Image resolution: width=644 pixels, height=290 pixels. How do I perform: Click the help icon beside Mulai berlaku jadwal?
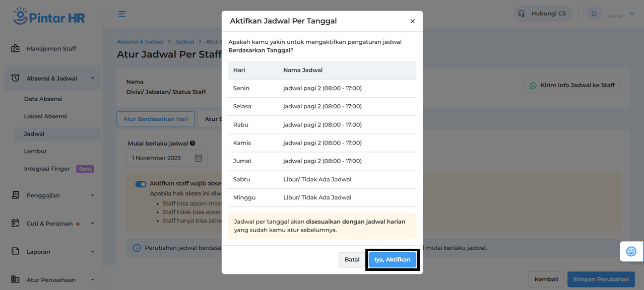click(x=193, y=143)
